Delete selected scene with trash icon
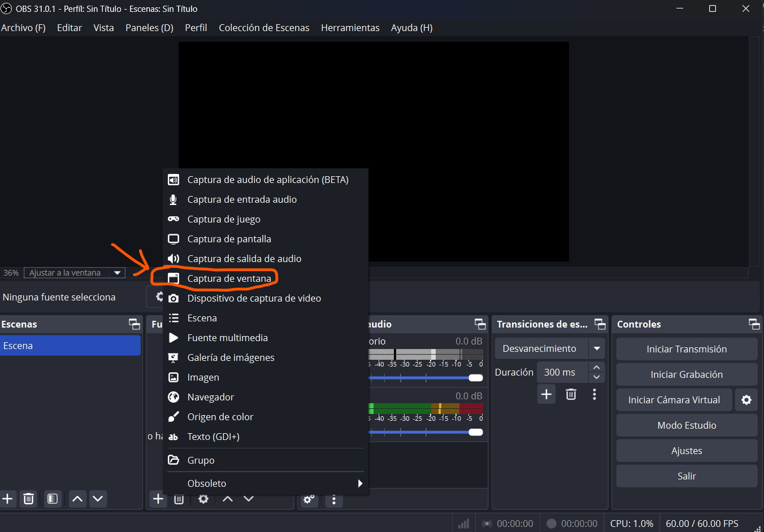This screenshot has width=764, height=532. click(x=28, y=499)
